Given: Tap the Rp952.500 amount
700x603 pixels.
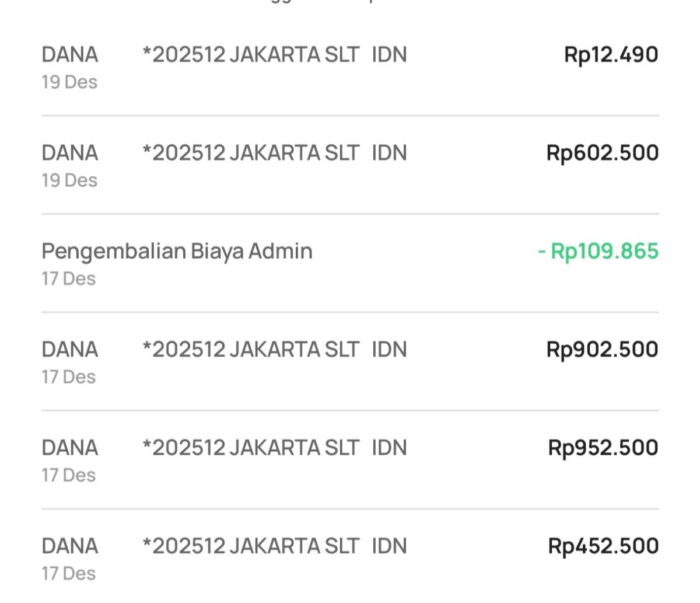Looking at the screenshot, I should point(603,448).
